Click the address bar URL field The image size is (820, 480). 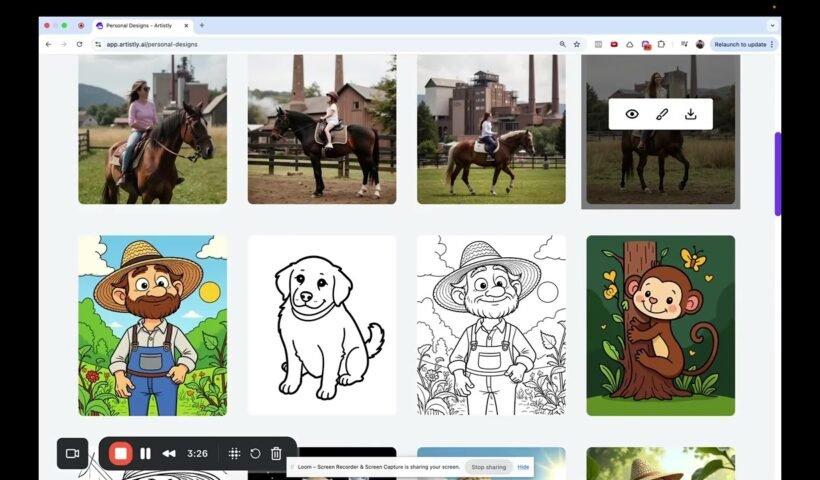click(x=300, y=44)
